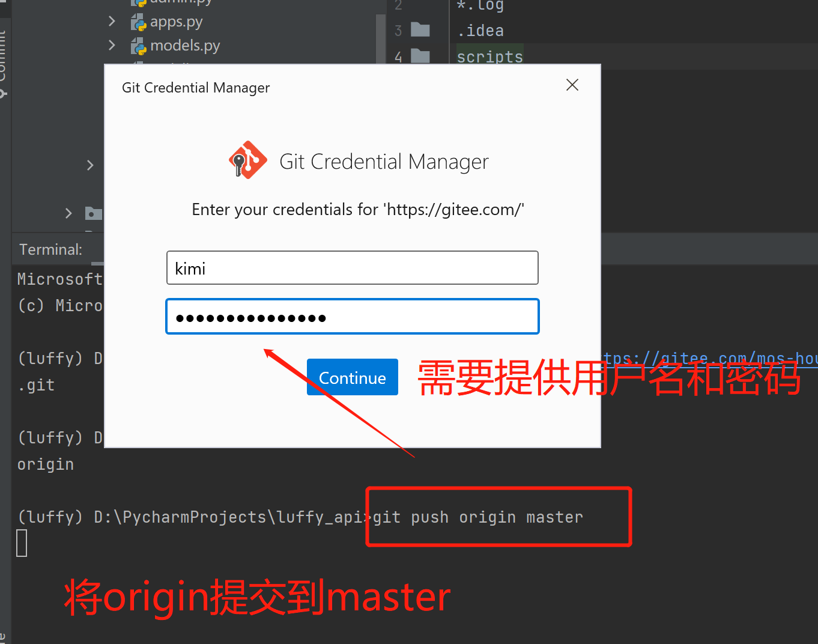Open the gitee.com remote URL link
Screen dimensions: 818x644
point(710,359)
